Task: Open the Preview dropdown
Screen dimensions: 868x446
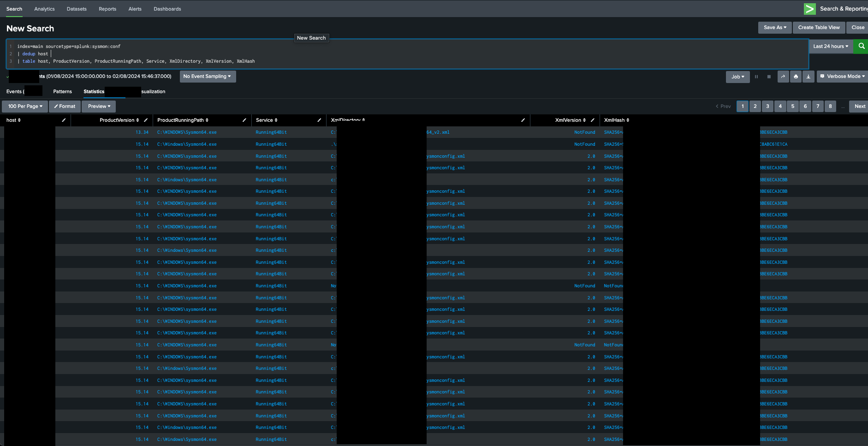Action: click(x=99, y=106)
